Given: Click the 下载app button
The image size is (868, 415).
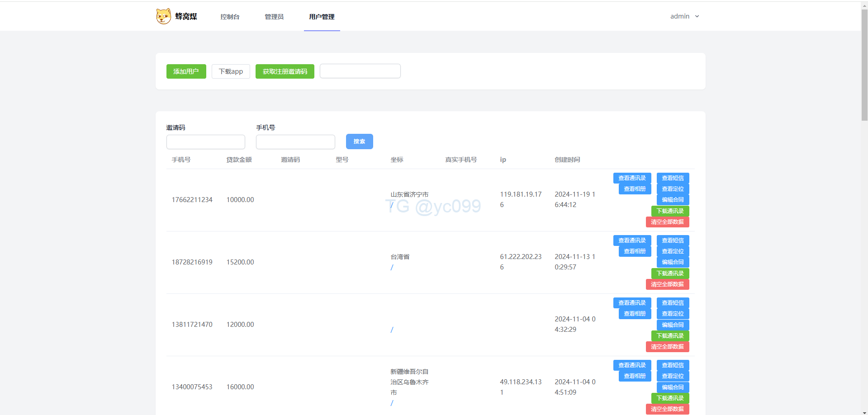Looking at the screenshot, I should pyautogui.click(x=231, y=71).
